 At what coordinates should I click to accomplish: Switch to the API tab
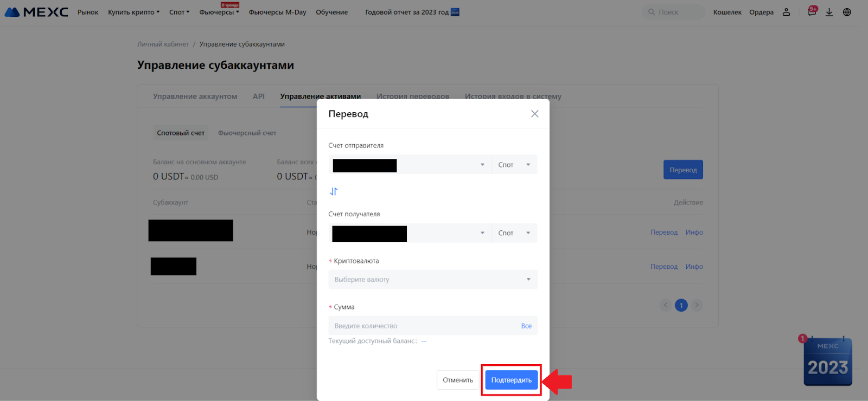259,96
